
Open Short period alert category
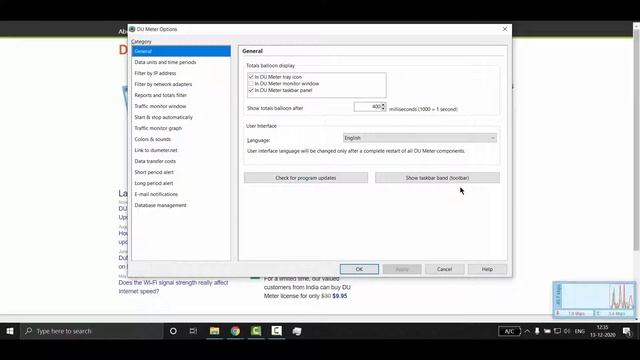154,172
